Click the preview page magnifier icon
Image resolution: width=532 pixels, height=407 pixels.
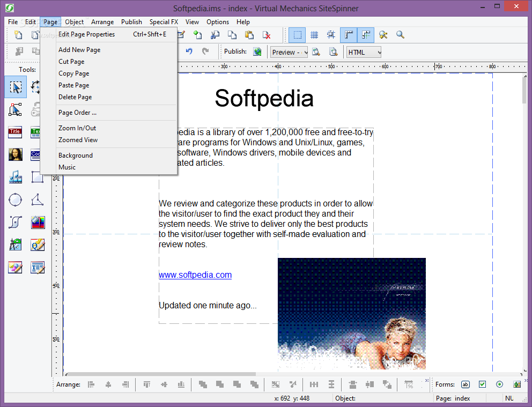(316, 52)
